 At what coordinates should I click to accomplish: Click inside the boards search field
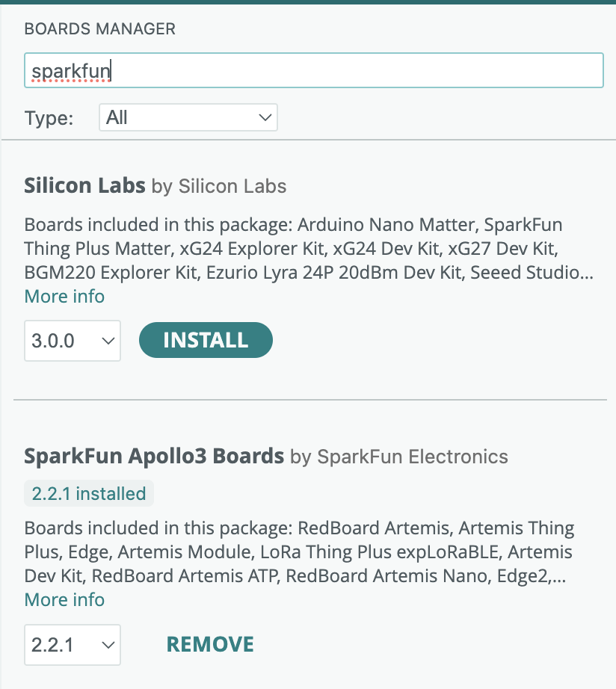pos(314,70)
